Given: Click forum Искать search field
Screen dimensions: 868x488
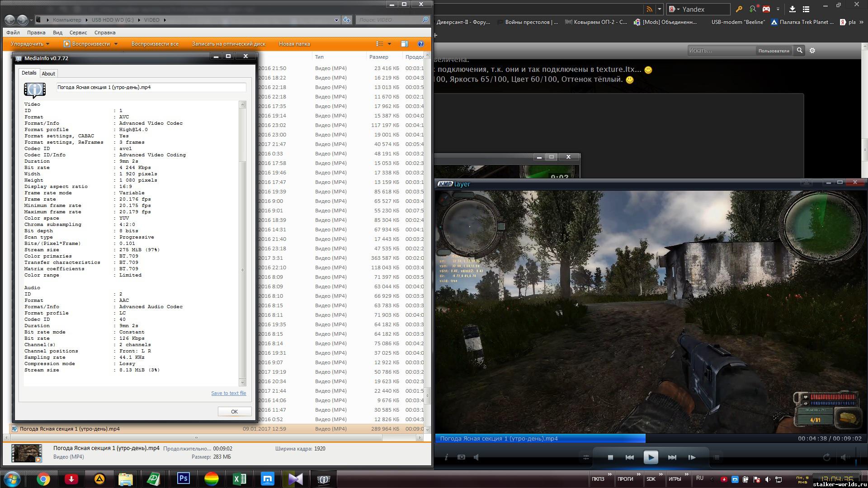Looking at the screenshot, I should (x=722, y=51).
